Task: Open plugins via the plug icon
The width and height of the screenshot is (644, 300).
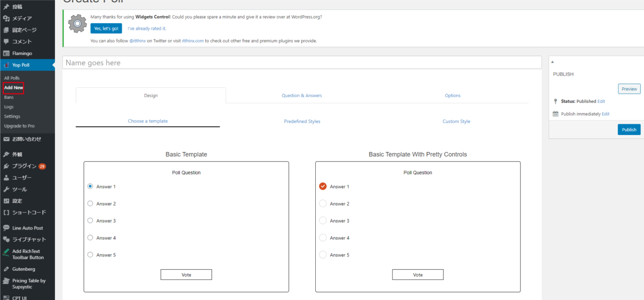Action: click(x=6, y=166)
